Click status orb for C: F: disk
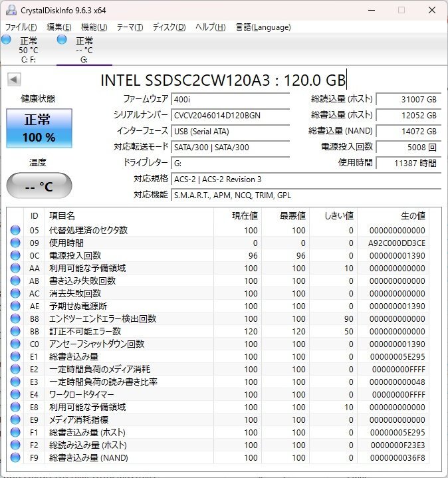 coord(6,40)
